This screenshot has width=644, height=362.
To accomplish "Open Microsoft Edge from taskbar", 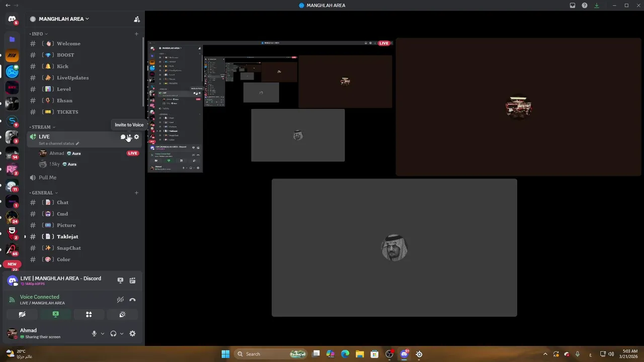I will (x=345, y=354).
